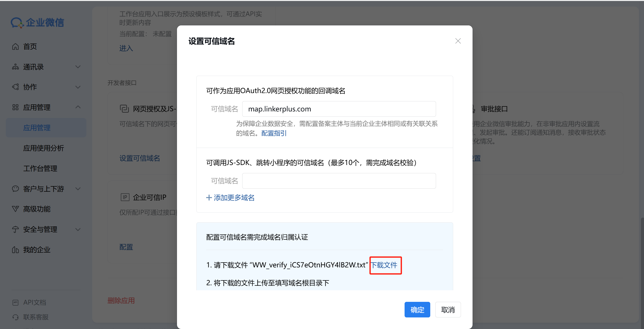Expand the 安全与管理 chevron
This screenshot has width=644, height=329.
(78, 229)
